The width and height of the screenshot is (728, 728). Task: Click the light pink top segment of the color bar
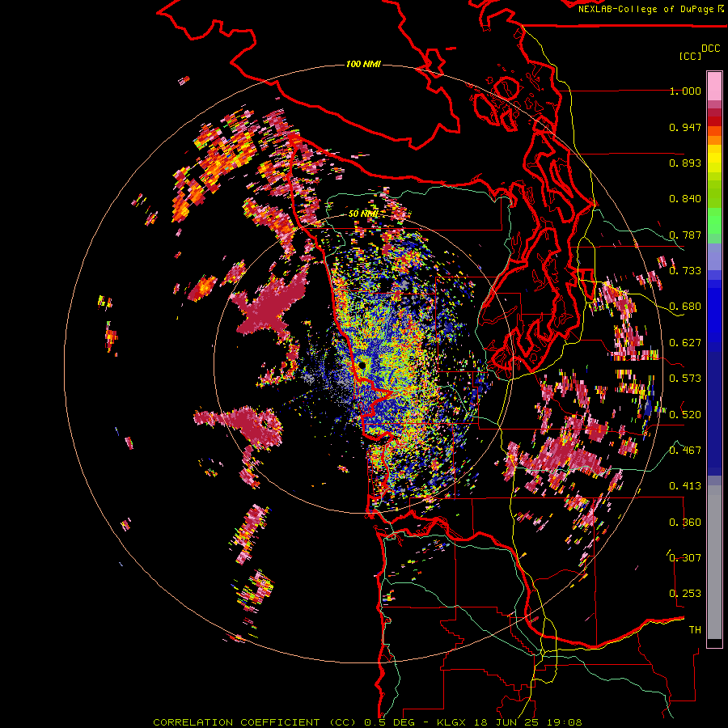tap(714, 86)
